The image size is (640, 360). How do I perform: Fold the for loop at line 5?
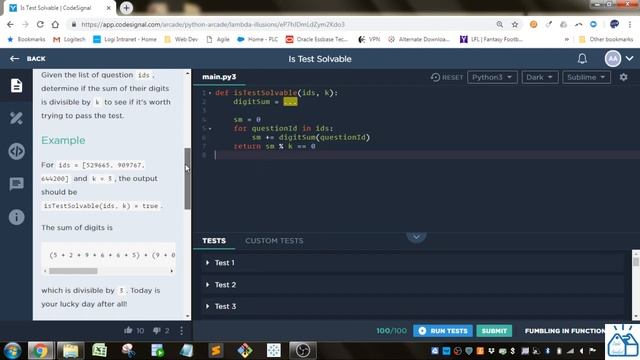pos(210,129)
